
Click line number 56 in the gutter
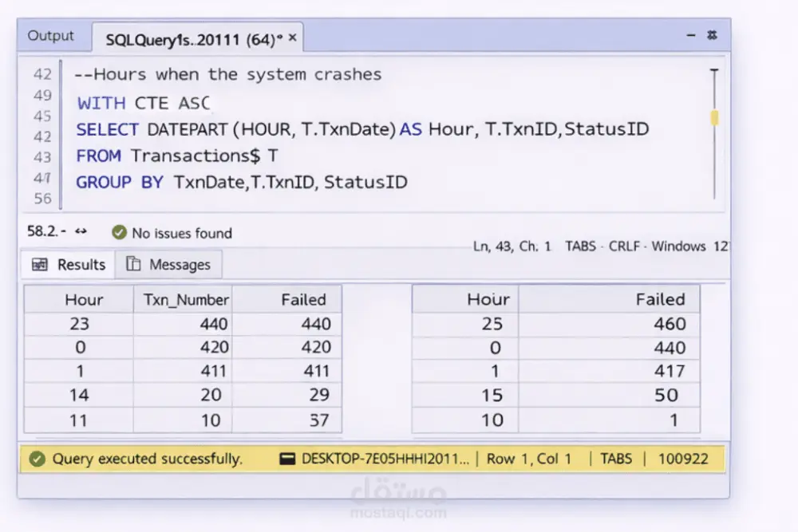pos(43,199)
